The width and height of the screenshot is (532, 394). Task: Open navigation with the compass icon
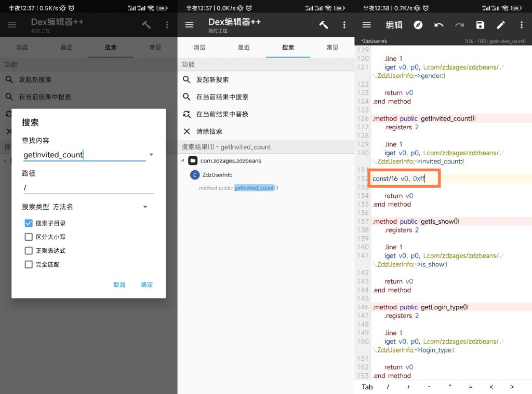pos(418,24)
